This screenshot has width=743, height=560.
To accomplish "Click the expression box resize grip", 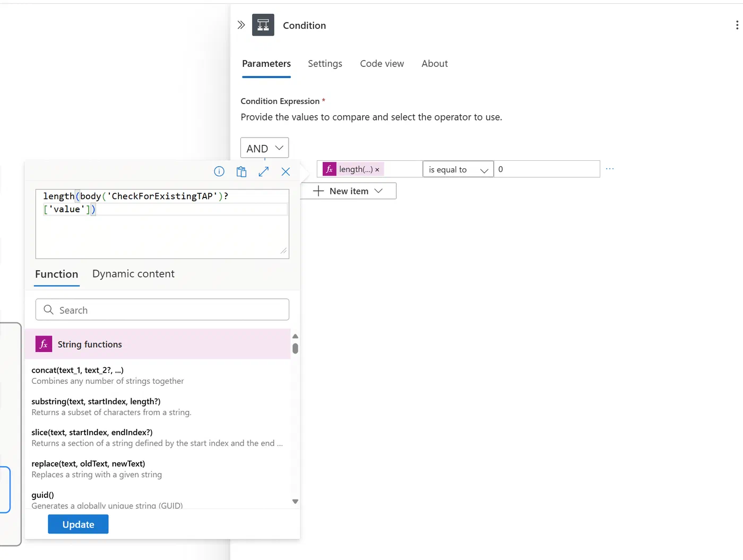I will pos(283,251).
